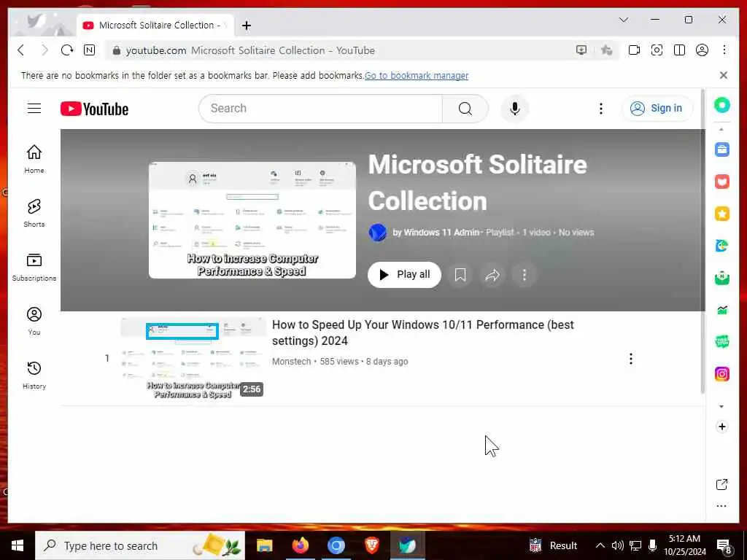The height and width of the screenshot is (560, 747).
Task: Click the taskbar Type here to search box
Action: 140,545
